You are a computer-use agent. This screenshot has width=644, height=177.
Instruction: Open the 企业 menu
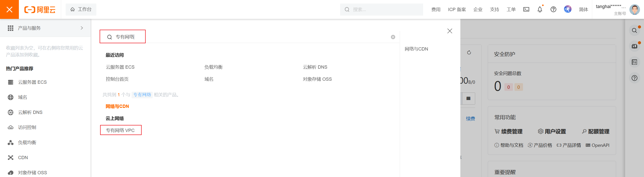tap(478, 10)
